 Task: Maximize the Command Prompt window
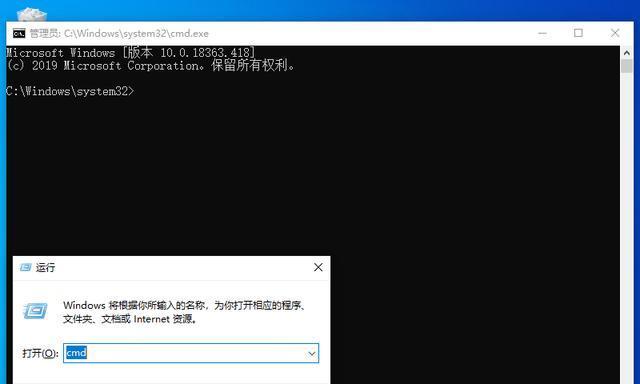tap(578, 33)
